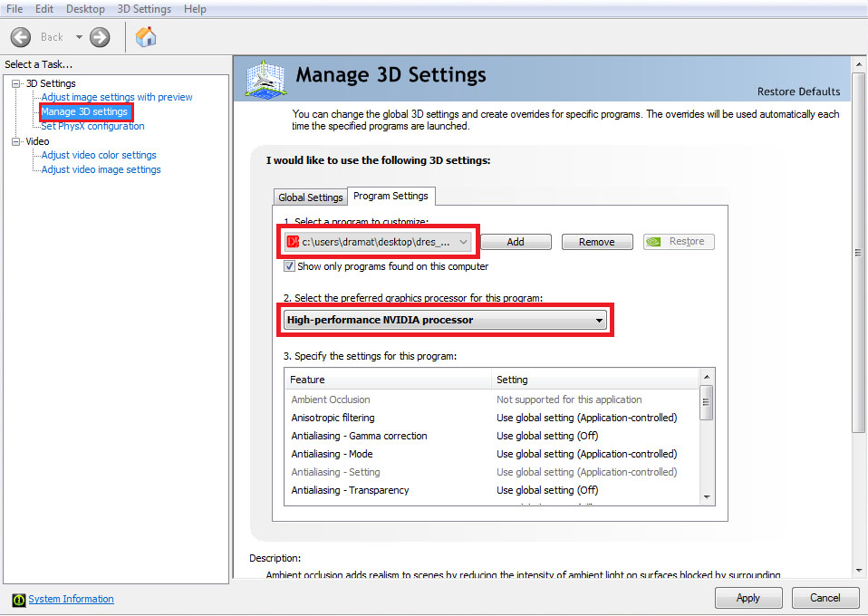868x616 pixels.
Task: Switch to the Global Settings tab
Action: pyautogui.click(x=311, y=197)
